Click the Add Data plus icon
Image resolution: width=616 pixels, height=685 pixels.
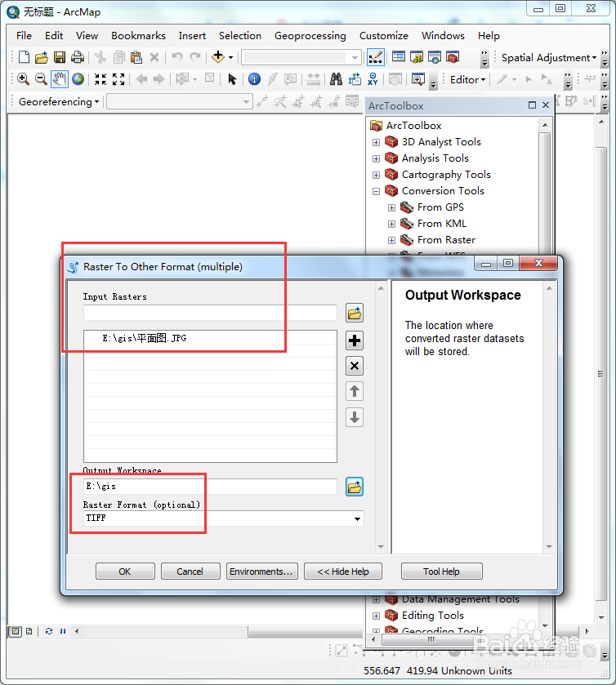point(217,57)
